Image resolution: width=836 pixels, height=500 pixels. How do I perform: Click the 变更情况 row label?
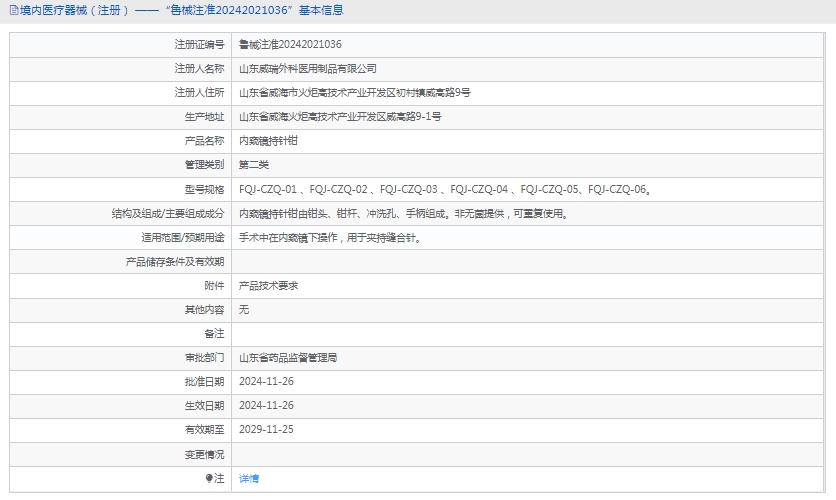[x=203, y=454]
